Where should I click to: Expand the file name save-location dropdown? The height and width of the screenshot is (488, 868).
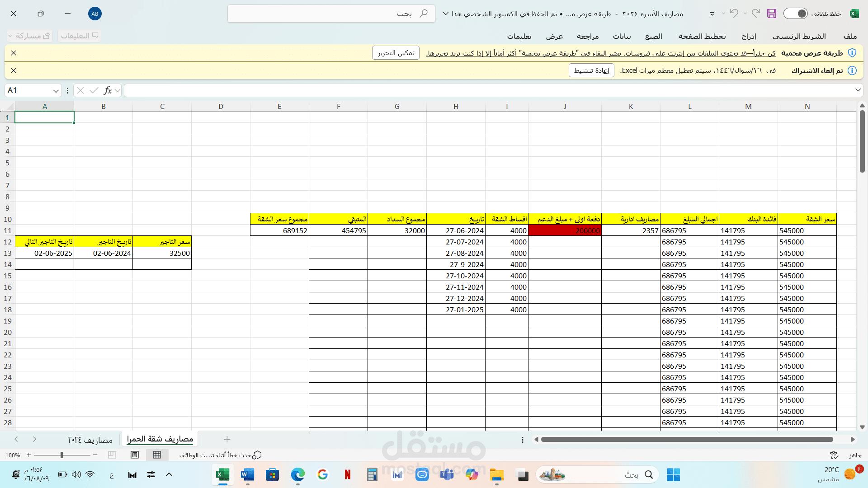click(x=445, y=14)
